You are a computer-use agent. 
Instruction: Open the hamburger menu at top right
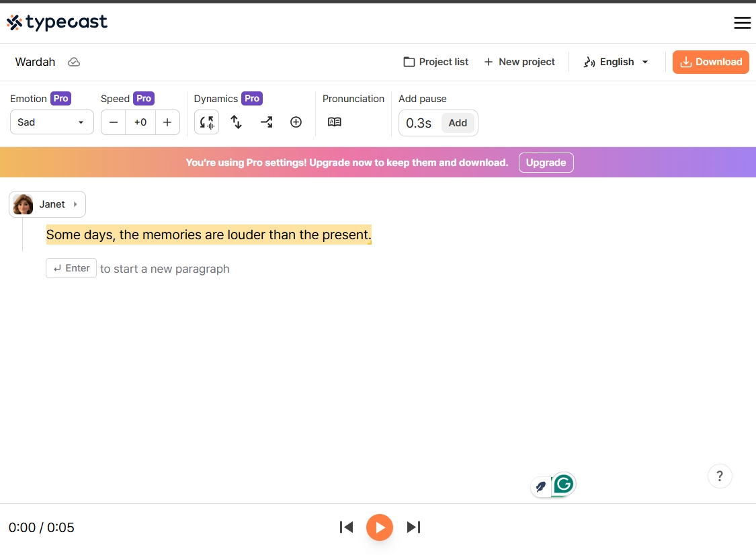click(x=742, y=22)
